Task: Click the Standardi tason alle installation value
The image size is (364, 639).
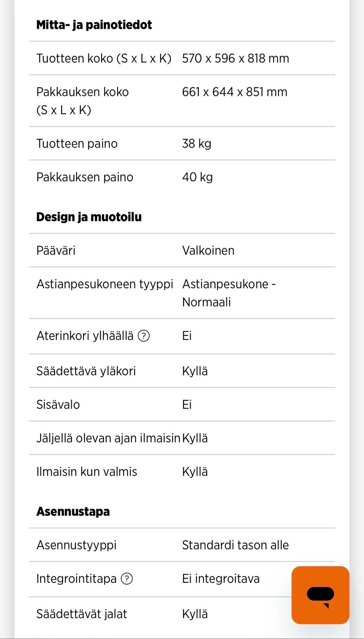Action: [235, 545]
